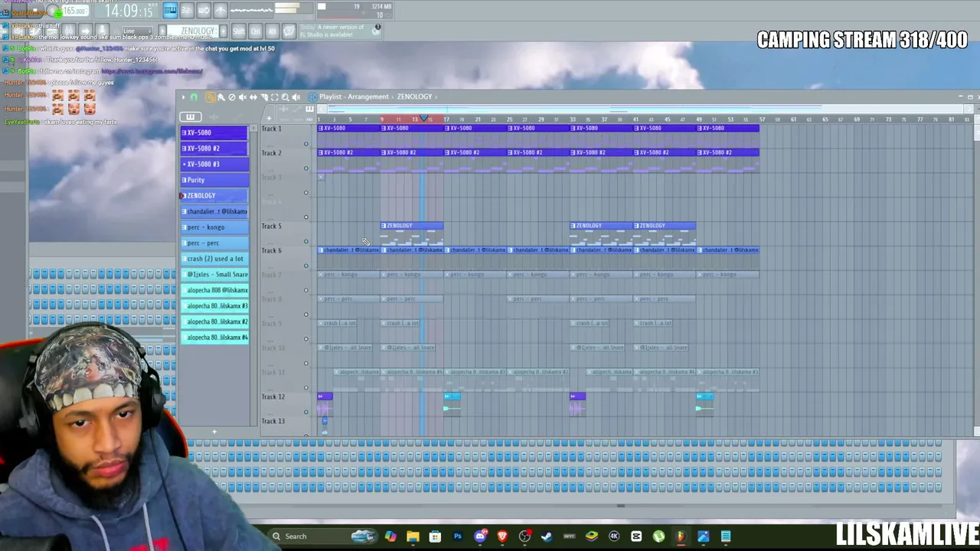Click the FL Studio update notification

[341, 31]
